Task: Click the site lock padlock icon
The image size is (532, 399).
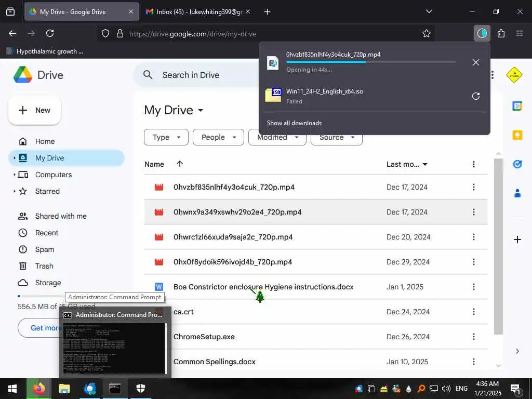Action: tap(120, 33)
